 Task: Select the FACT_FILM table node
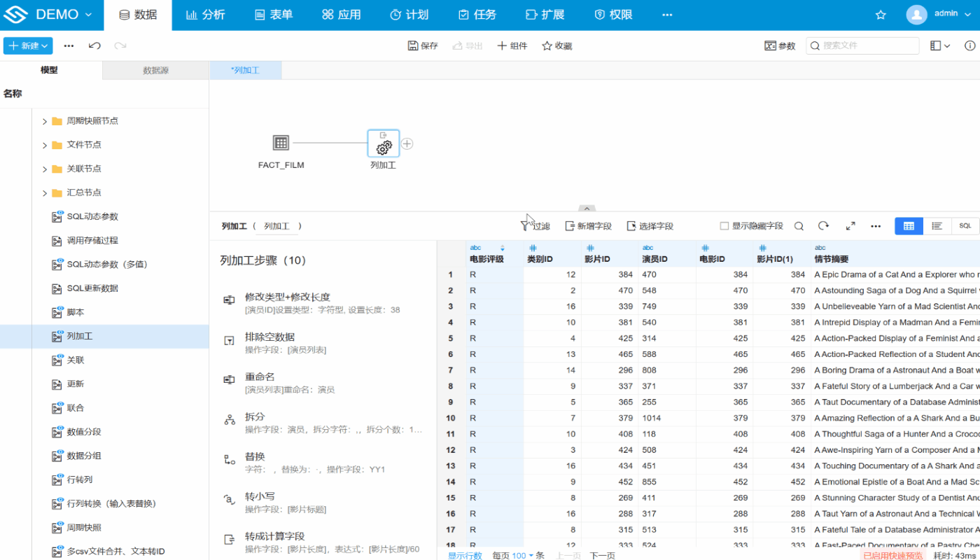[x=281, y=143]
